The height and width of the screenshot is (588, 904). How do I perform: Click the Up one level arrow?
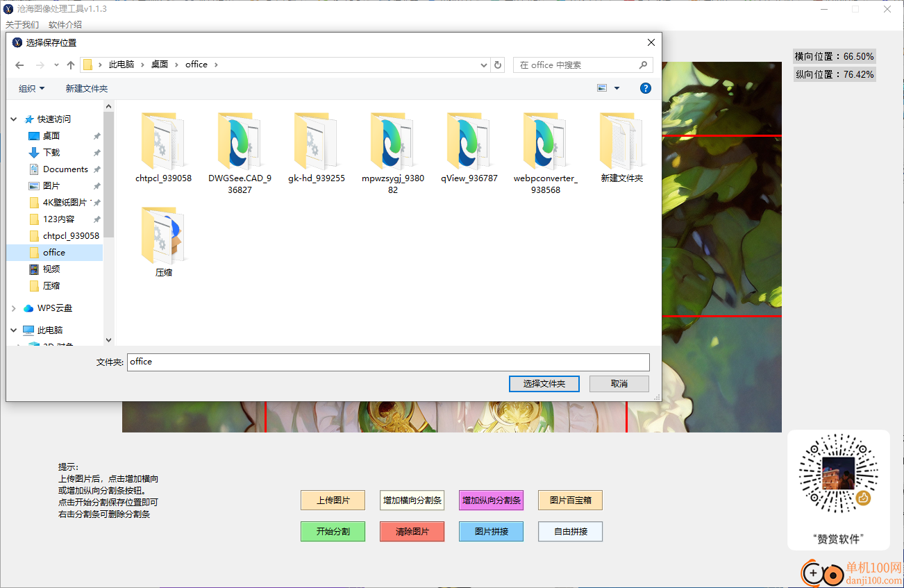71,65
